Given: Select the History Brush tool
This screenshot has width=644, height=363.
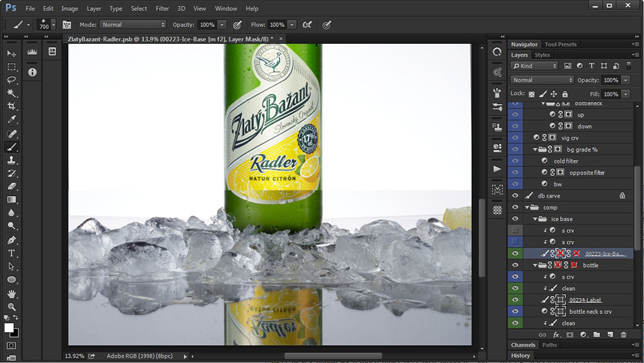Looking at the screenshot, I should pyautogui.click(x=12, y=173).
